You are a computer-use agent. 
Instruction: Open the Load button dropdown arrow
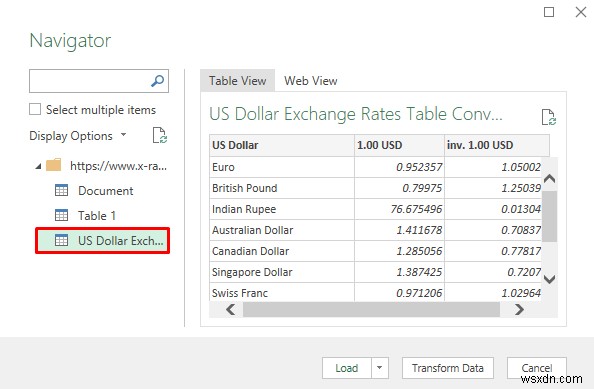tap(380, 368)
